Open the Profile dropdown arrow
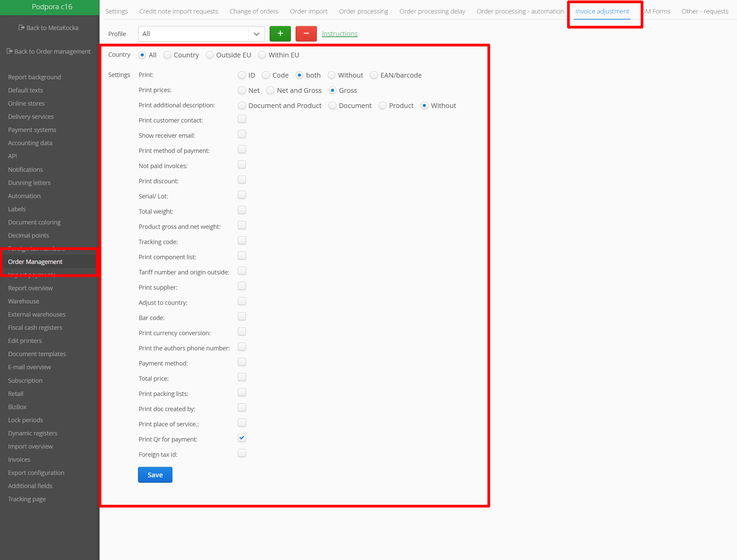The width and height of the screenshot is (737, 560). (256, 34)
